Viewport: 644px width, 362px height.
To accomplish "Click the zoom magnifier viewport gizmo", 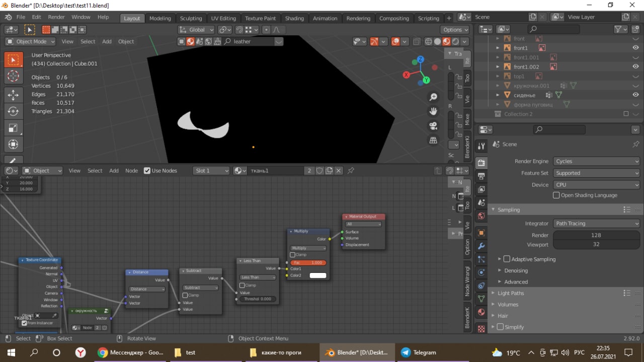I will [x=433, y=97].
